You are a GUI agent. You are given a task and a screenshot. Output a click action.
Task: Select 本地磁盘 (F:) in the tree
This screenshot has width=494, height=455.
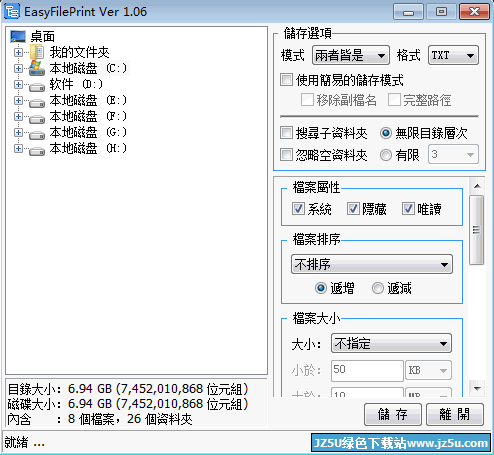(88, 116)
